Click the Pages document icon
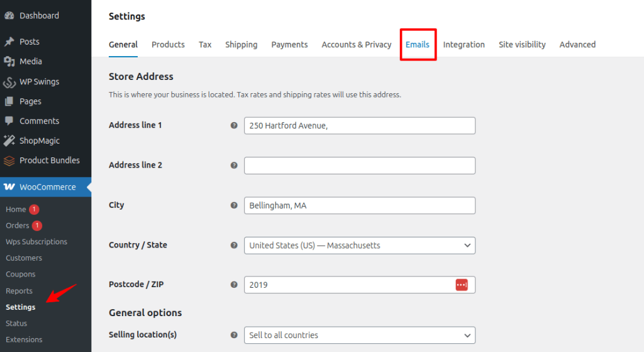 click(x=9, y=101)
